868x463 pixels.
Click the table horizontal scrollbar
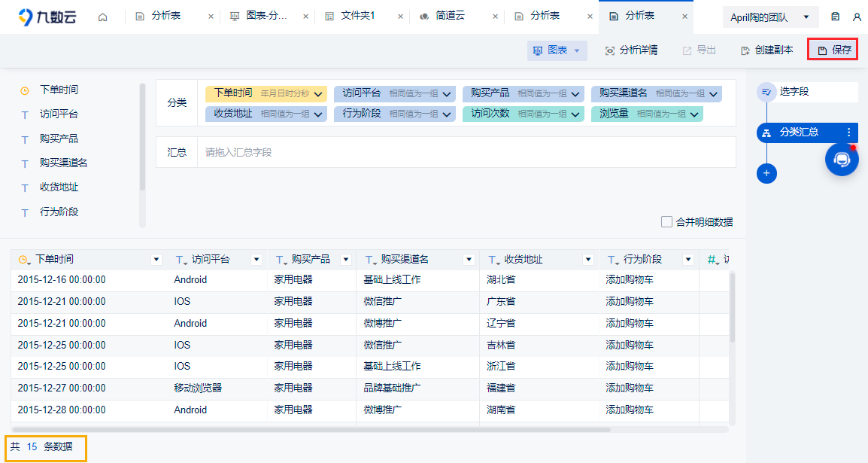click(311, 430)
